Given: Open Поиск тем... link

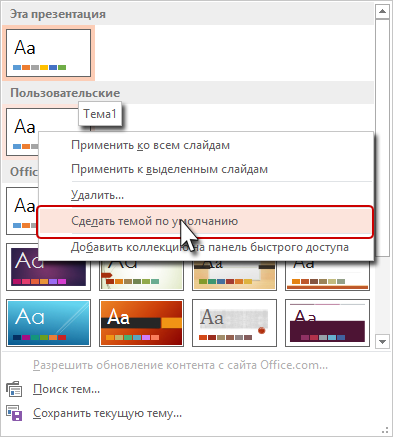Looking at the screenshot, I should click(x=66, y=389).
